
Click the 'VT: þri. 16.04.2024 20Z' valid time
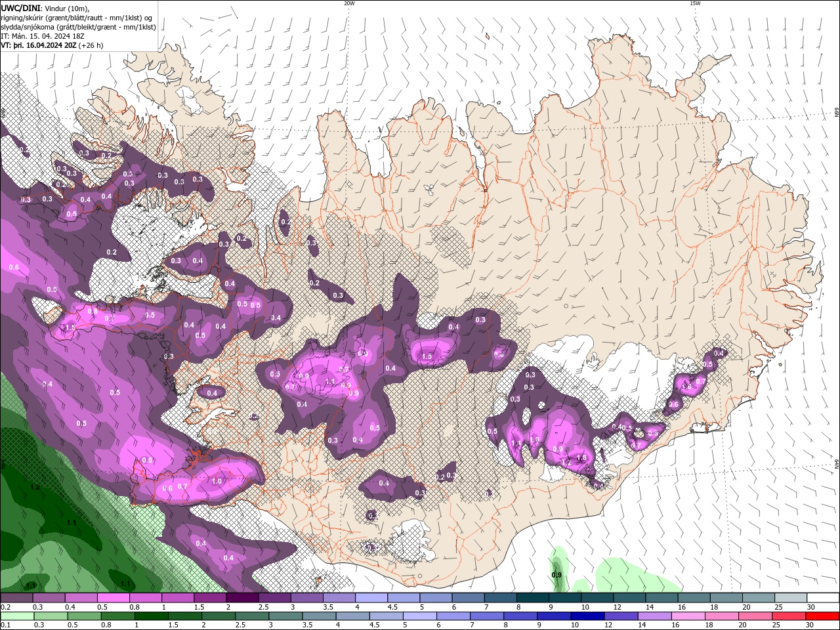39,46
